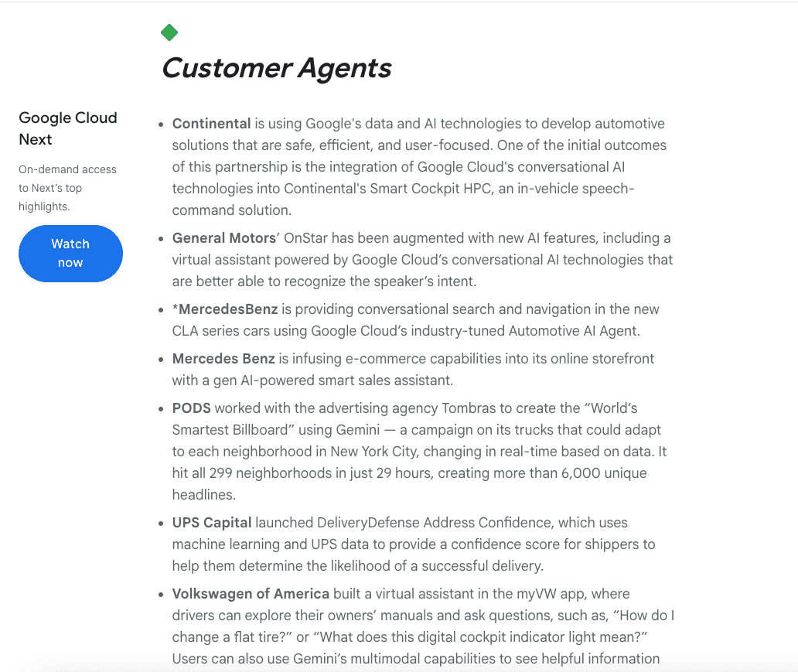
Task: Click the bold Mercedes Benz storefront entry name
Action: [223, 359]
